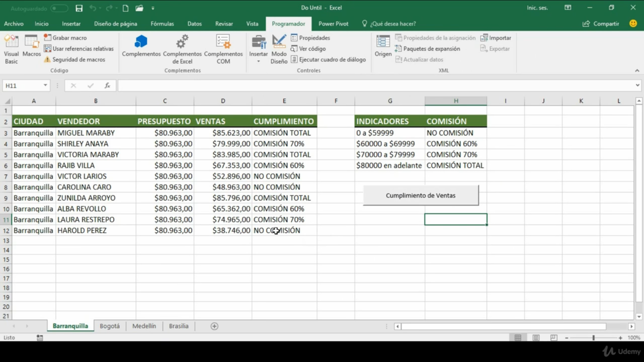644x362 pixels.
Task: Open the Complementos add-ins button
Action: [x=141, y=46]
